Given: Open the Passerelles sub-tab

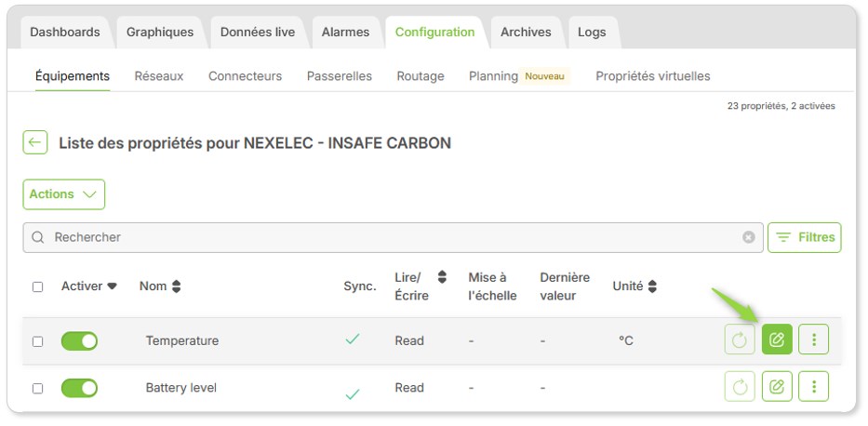Looking at the screenshot, I should [340, 75].
